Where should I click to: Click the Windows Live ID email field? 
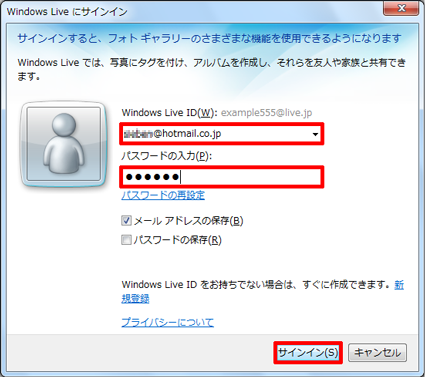222,134
